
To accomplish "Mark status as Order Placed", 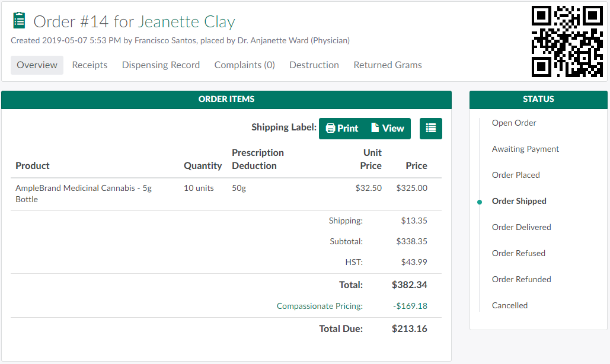I will (516, 175).
